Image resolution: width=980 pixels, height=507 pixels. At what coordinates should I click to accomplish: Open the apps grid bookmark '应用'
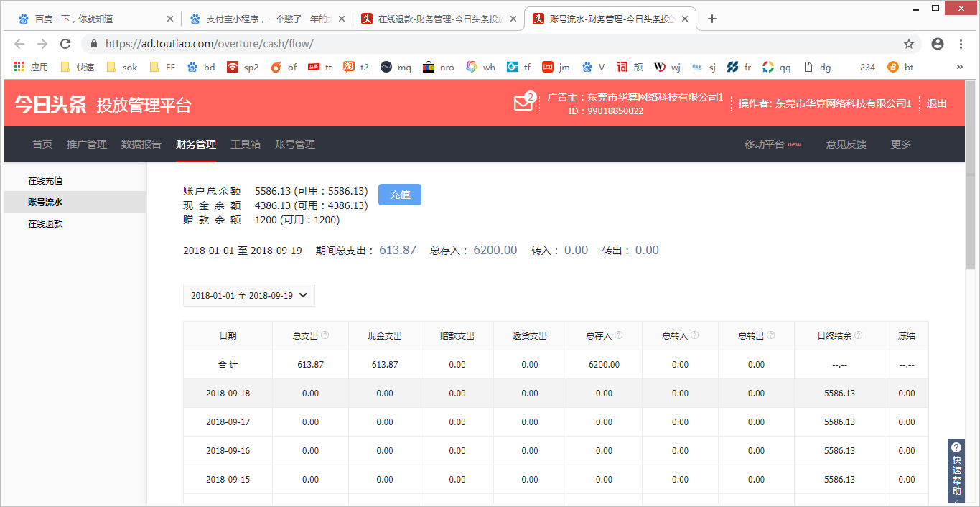pyautogui.click(x=31, y=67)
